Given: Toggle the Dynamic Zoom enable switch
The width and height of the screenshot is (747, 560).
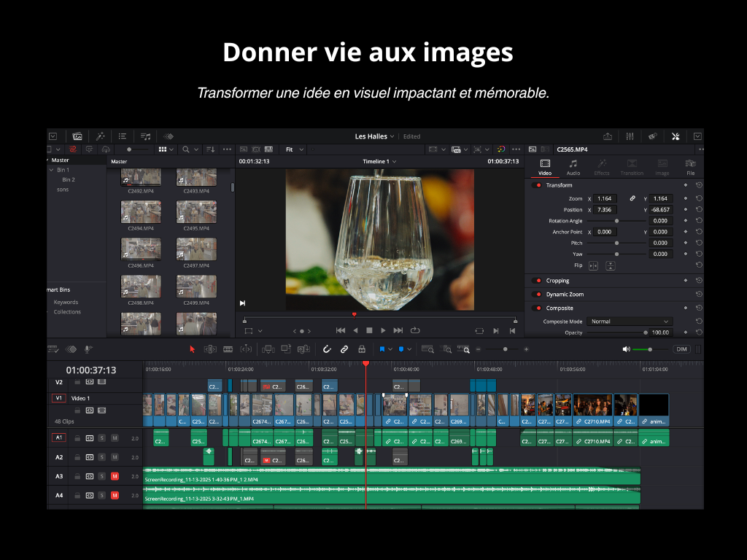Looking at the screenshot, I should point(536,295).
